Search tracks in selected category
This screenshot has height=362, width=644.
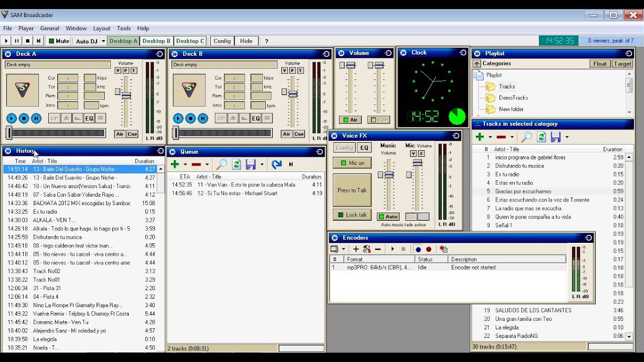click(526, 137)
